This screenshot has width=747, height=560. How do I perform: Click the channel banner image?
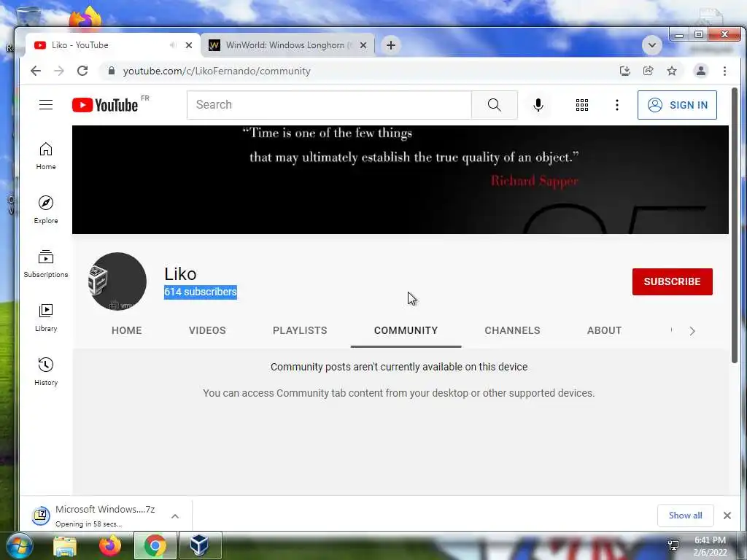click(400, 179)
